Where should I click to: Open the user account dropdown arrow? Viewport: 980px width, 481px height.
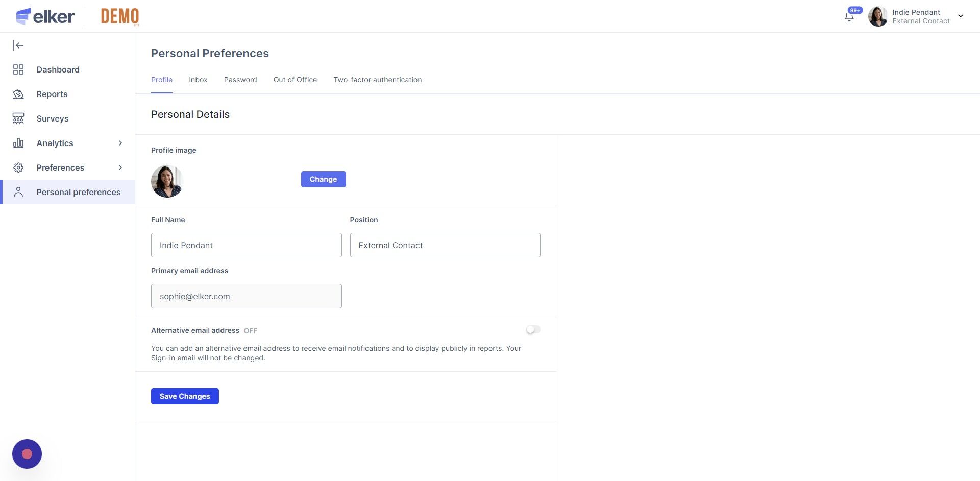click(x=961, y=16)
